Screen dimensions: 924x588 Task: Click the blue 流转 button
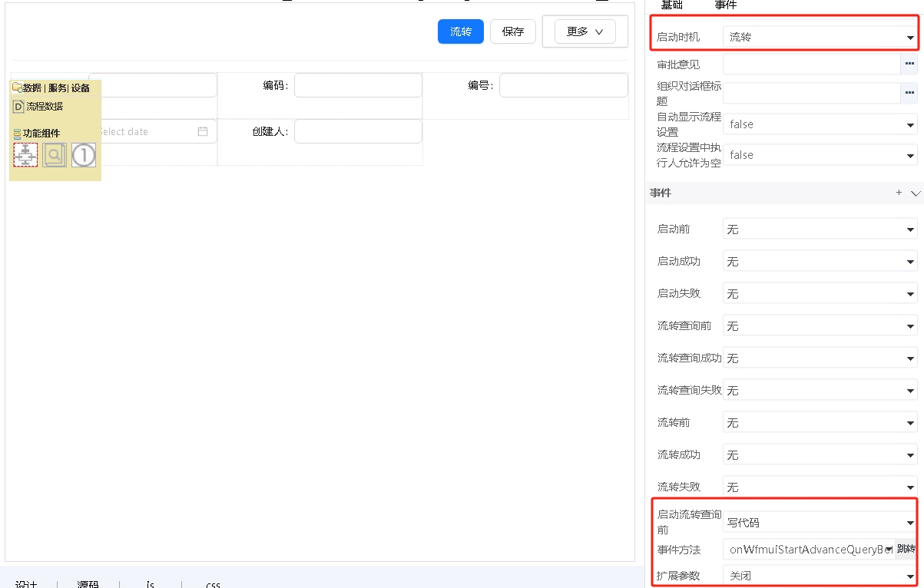point(461,31)
